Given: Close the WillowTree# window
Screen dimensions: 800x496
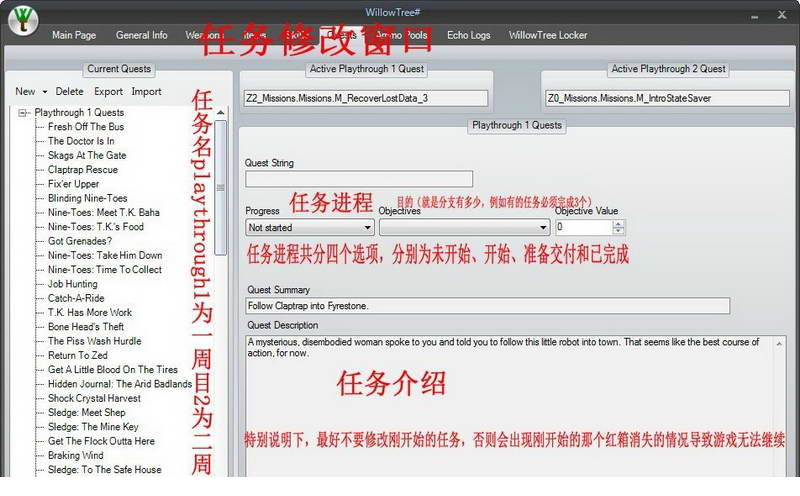Looking at the screenshot, I should click(x=782, y=15).
